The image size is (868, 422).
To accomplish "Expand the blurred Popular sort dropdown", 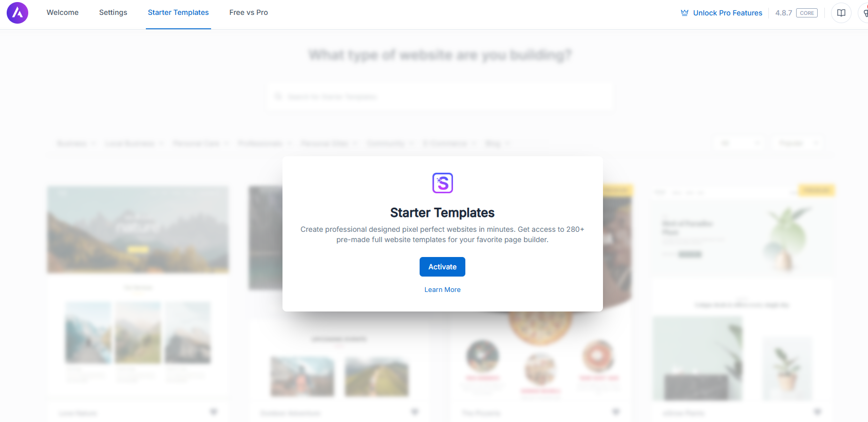I will click(x=798, y=143).
